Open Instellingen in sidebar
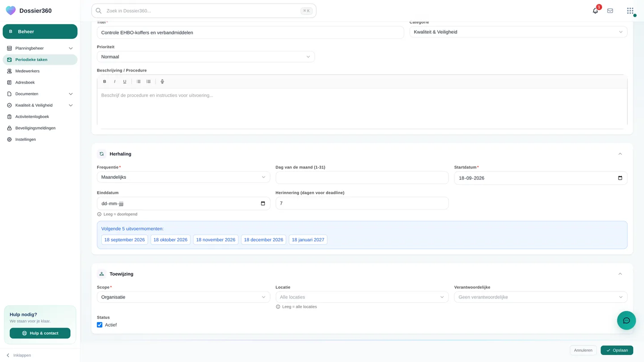The image size is (644, 362). [40, 139]
